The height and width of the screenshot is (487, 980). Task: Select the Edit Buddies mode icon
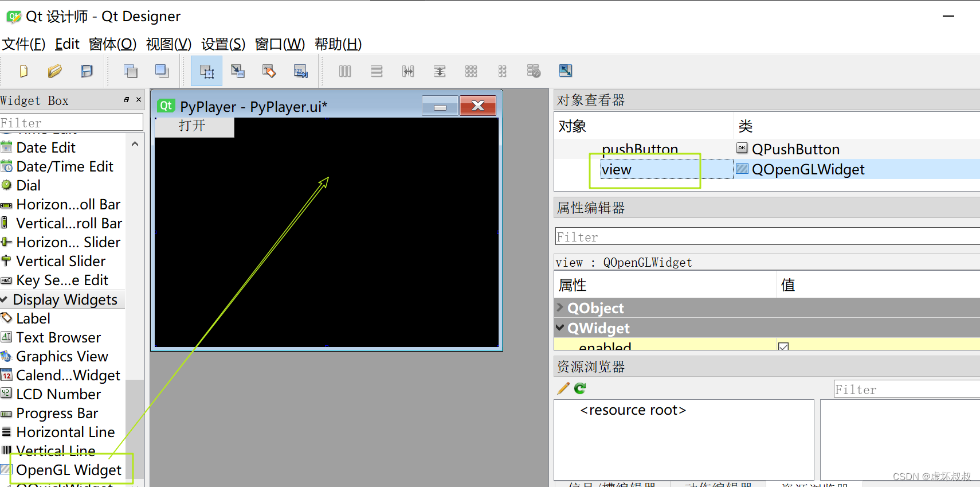tap(269, 71)
